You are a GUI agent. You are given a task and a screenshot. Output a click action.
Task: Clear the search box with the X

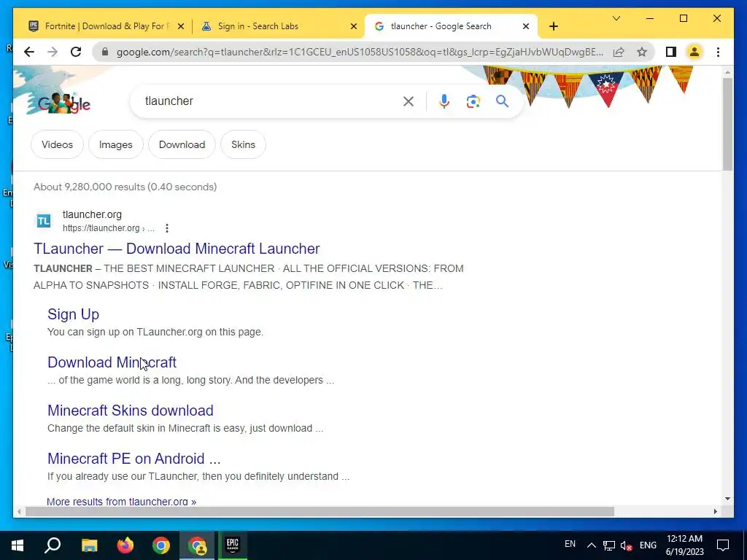[x=409, y=101]
